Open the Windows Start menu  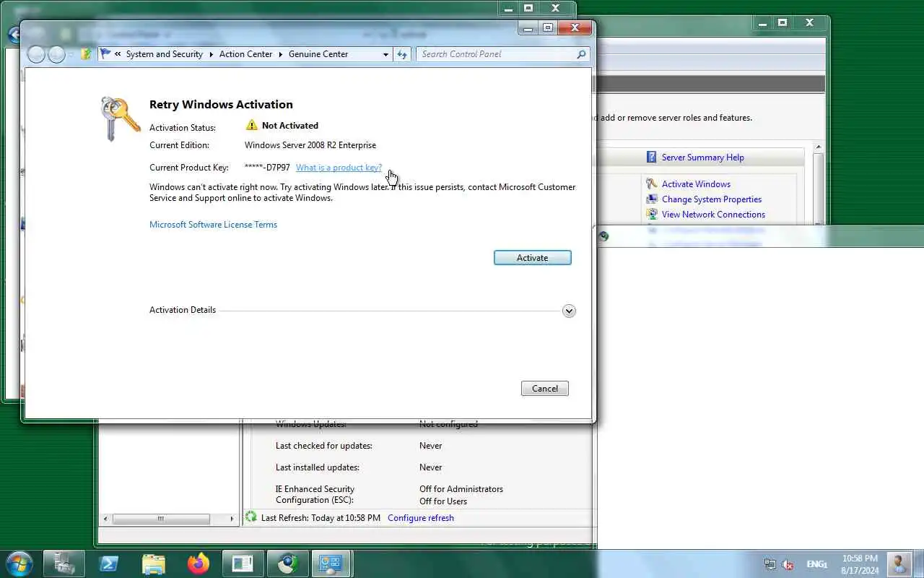[x=19, y=564]
